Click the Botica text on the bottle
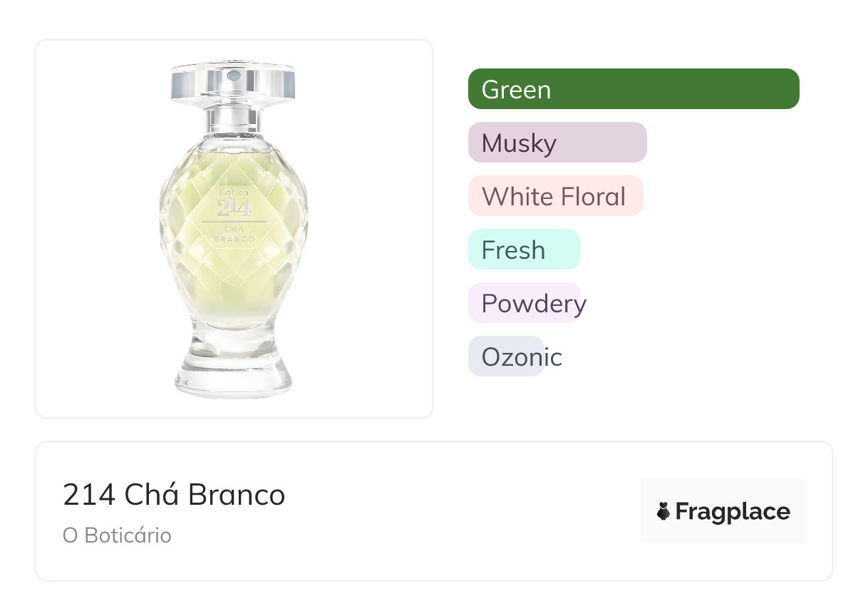 (234, 192)
